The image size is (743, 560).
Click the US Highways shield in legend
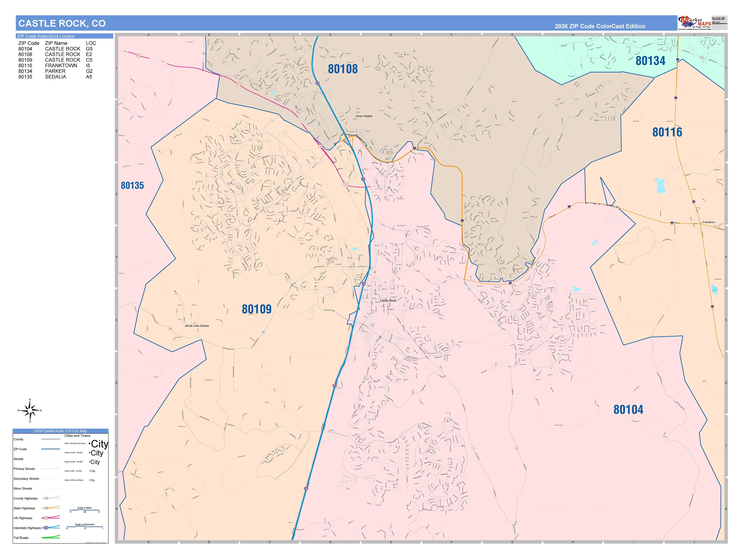(x=46, y=518)
